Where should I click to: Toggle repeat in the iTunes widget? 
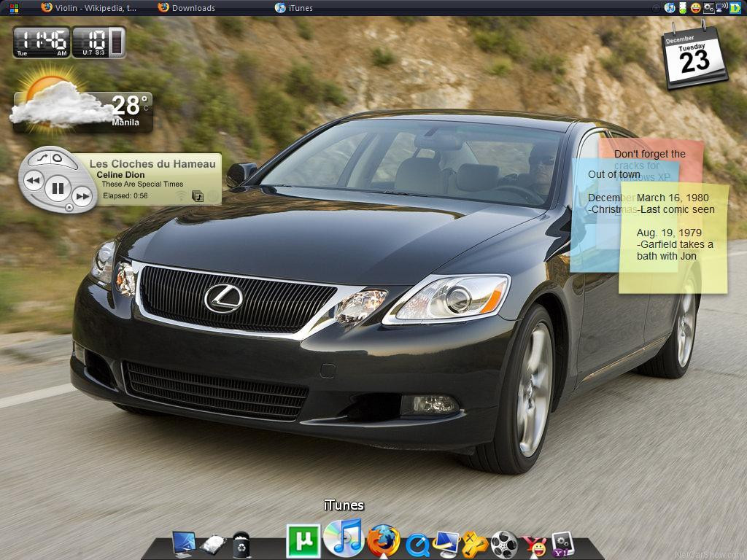point(58,157)
